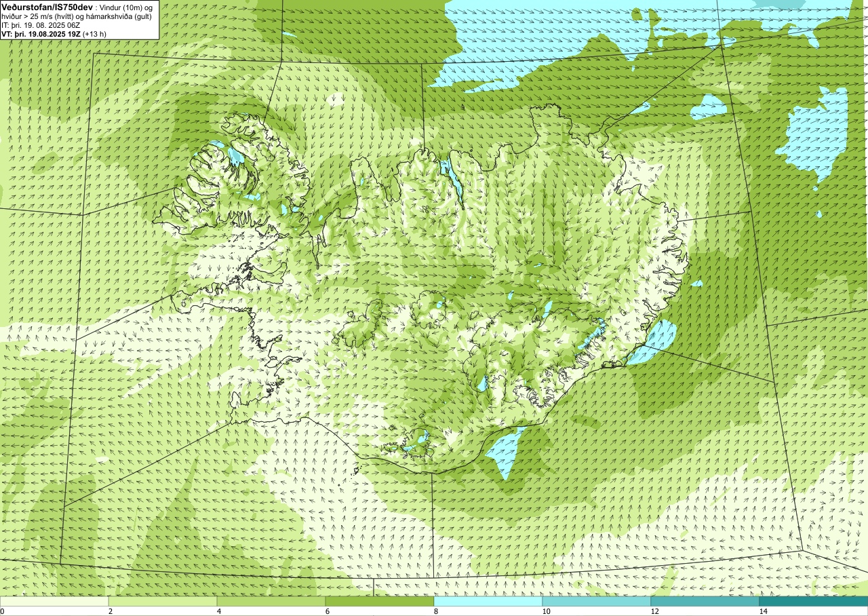Click the legend scale label '2'
The width and height of the screenshot is (868, 616).
pos(110,611)
